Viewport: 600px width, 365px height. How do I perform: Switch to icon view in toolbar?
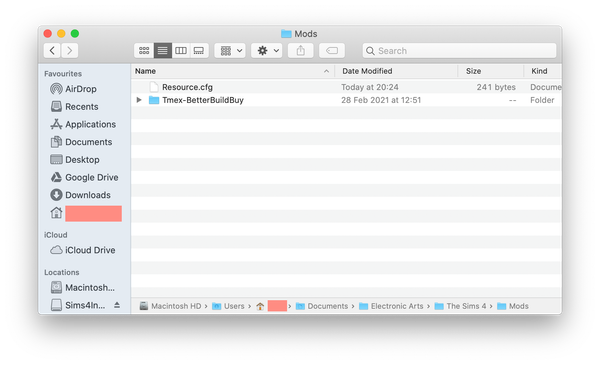coord(144,51)
